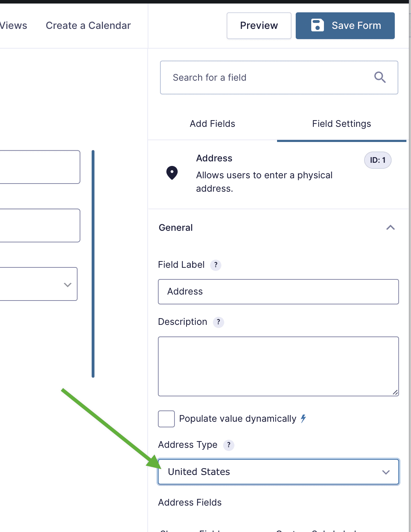Image resolution: width=411 pixels, height=532 pixels.
Task: Click inside the Field Label Address input
Action: coord(278,291)
